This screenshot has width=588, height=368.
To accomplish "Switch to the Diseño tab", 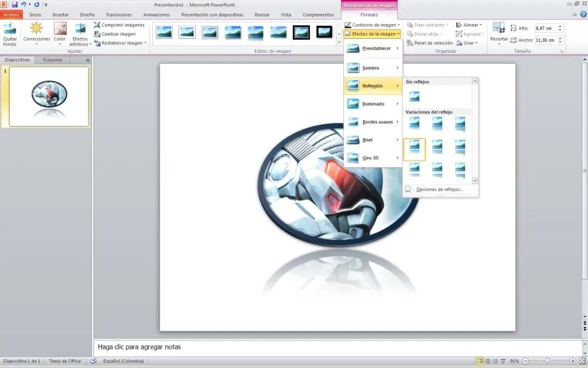I will [87, 14].
